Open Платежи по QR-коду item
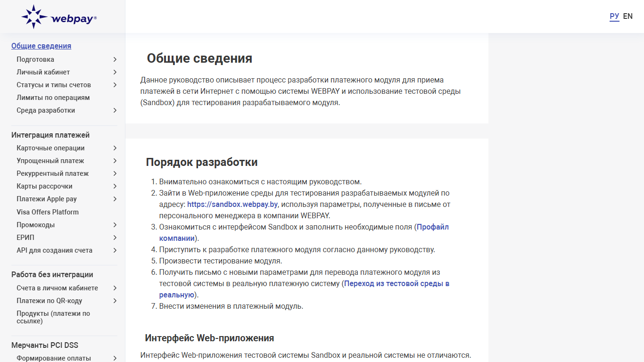Viewport: 644px width, 362px height. (x=50, y=301)
